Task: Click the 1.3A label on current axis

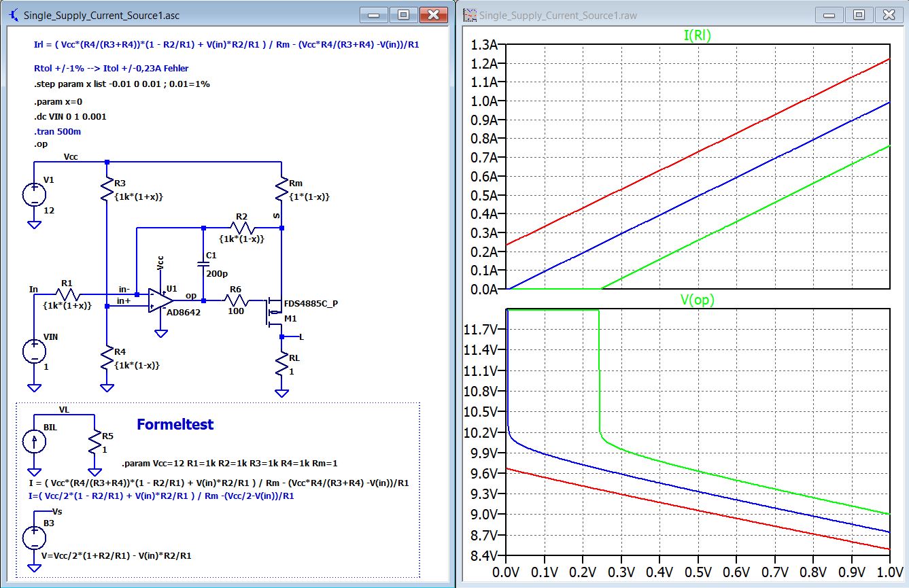Action: [x=483, y=45]
